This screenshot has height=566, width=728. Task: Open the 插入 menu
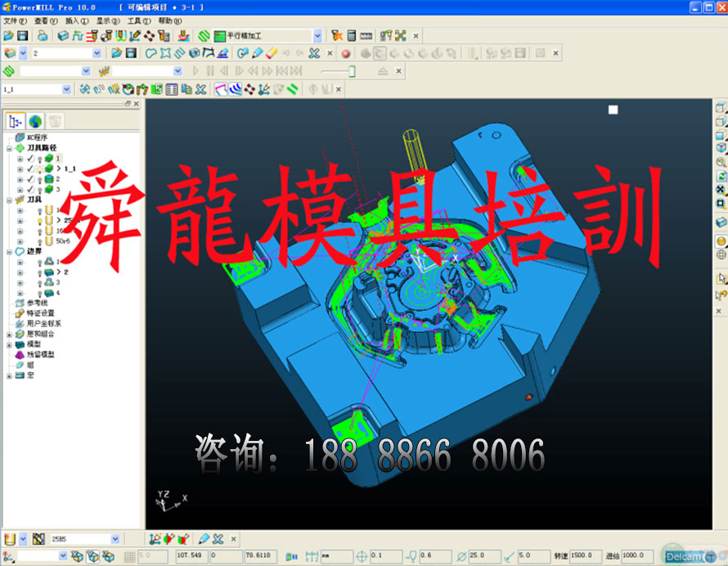(x=77, y=20)
